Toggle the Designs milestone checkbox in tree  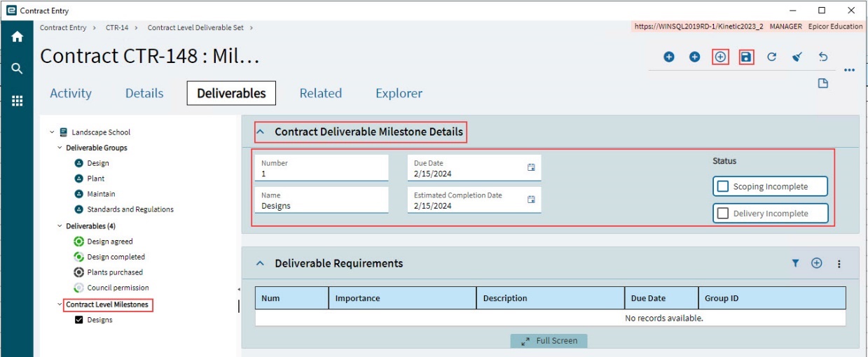[x=79, y=320]
